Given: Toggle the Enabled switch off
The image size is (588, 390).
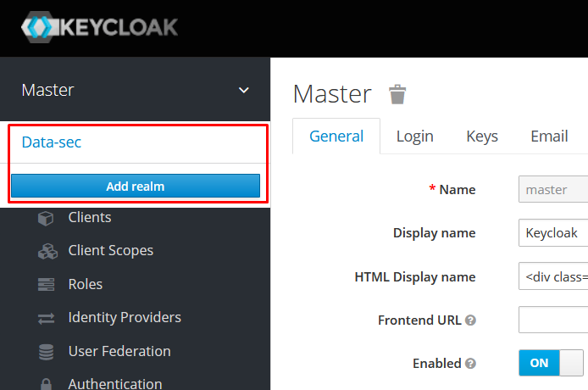Looking at the screenshot, I should [552, 363].
